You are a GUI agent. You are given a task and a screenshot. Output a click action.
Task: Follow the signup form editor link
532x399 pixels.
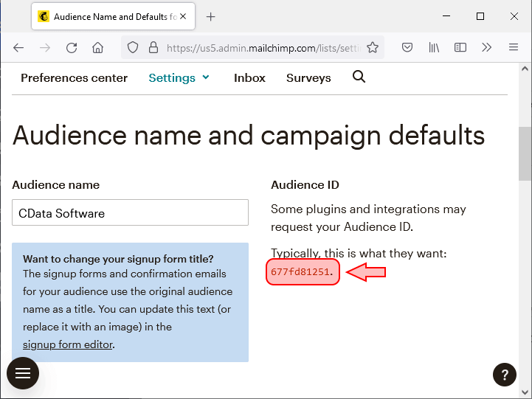[x=68, y=344]
